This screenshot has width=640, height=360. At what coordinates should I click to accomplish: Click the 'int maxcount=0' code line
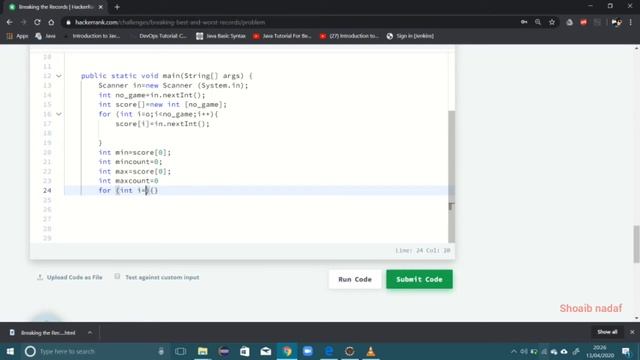coord(128,181)
